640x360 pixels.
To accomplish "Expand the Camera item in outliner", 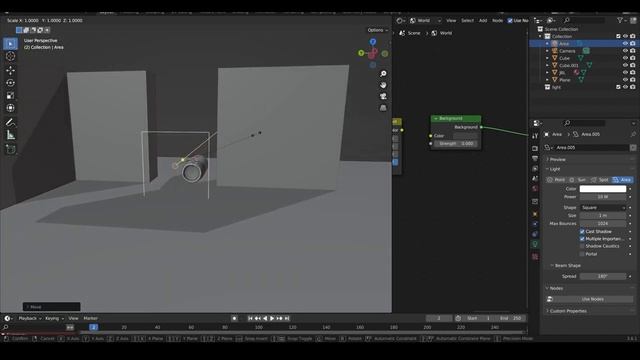I will click(547, 51).
